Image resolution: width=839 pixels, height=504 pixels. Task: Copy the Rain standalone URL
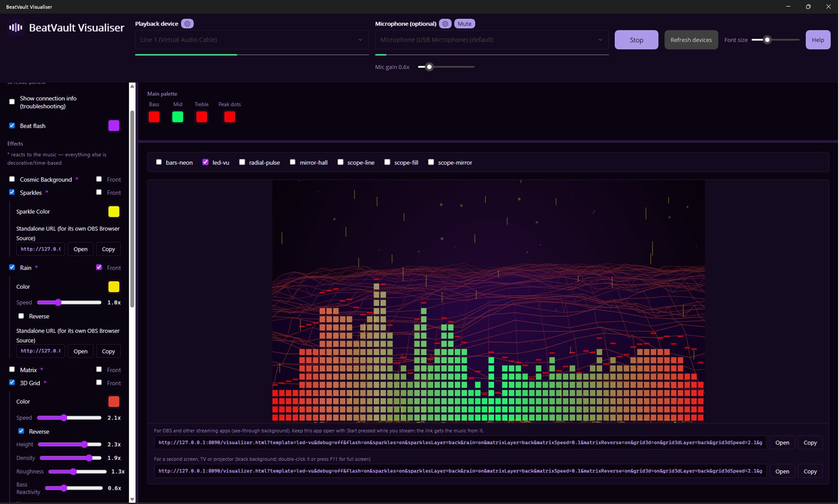click(x=109, y=351)
